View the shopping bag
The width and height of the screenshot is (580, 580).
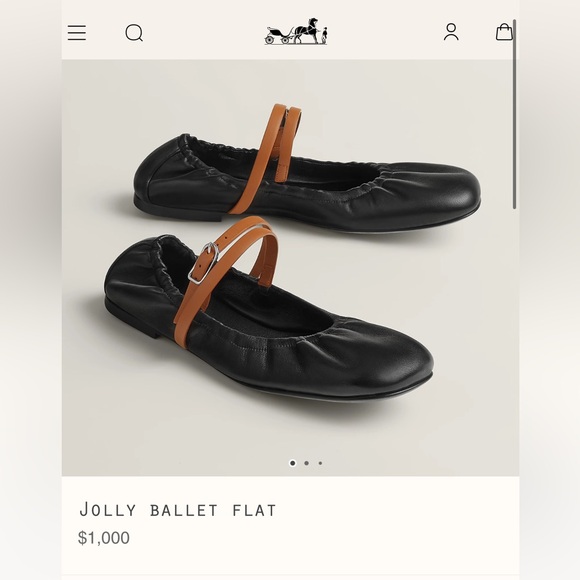504,32
